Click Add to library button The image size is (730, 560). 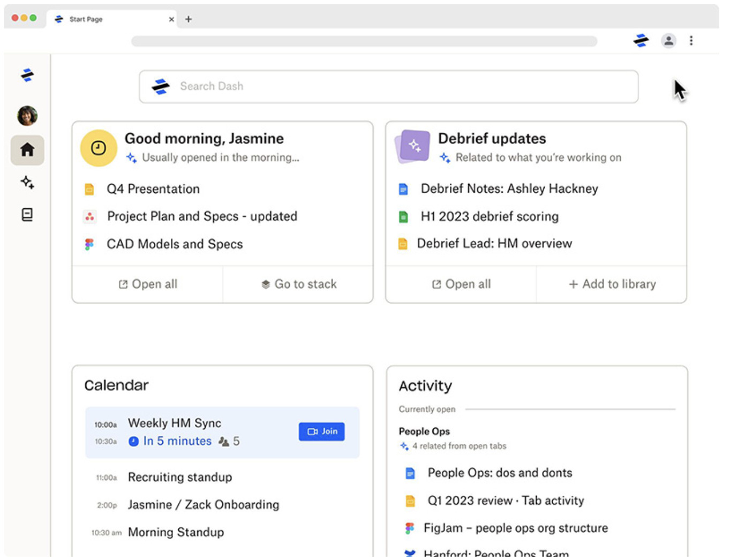click(x=612, y=284)
